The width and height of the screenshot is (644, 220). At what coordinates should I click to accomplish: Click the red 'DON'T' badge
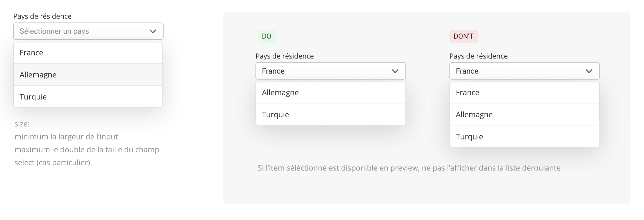pos(464,36)
